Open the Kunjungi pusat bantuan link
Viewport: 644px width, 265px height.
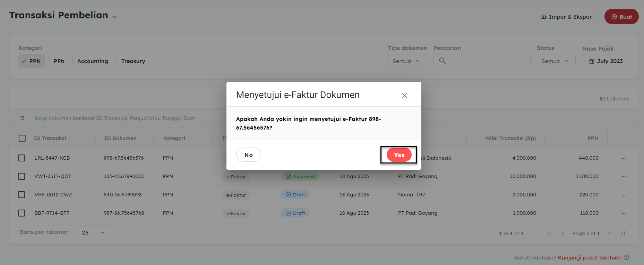[x=589, y=258]
